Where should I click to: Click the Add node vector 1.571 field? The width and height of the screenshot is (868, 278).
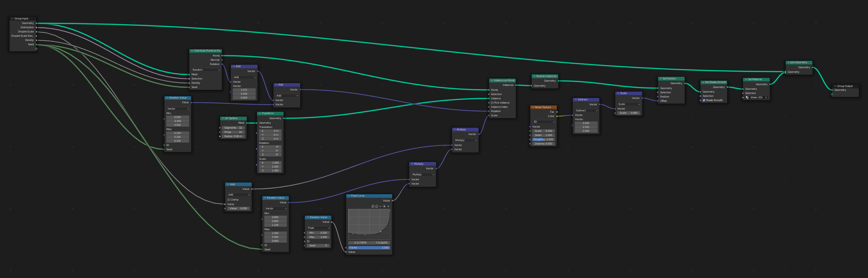point(244,90)
